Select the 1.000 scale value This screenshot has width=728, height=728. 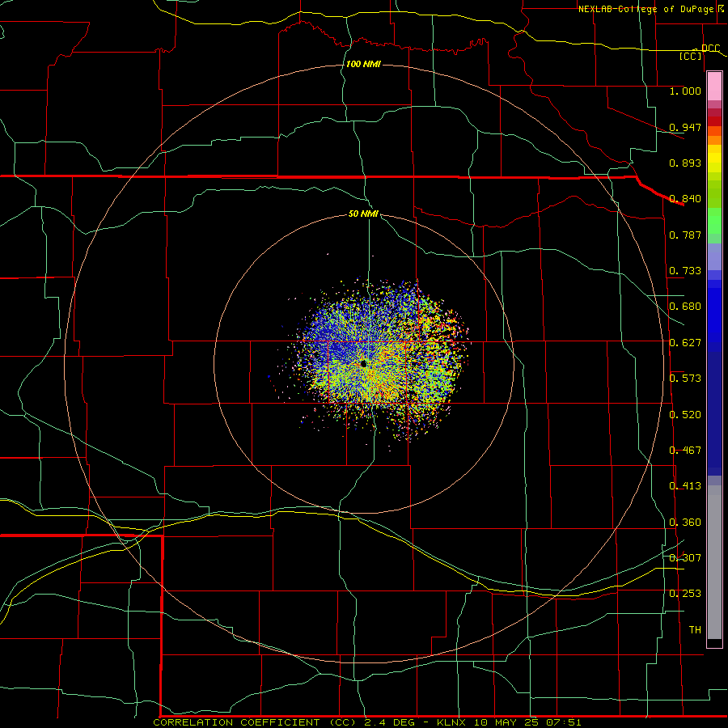[685, 91]
